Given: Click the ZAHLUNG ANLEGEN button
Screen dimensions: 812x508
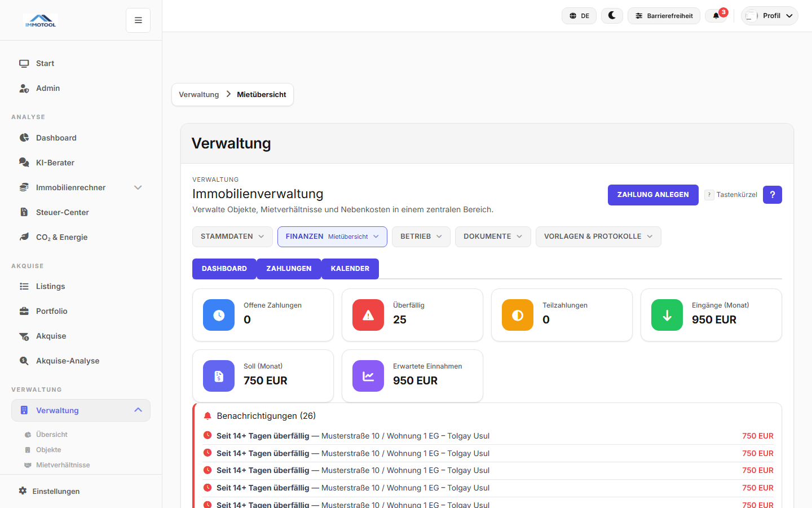Looking at the screenshot, I should (x=653, y=194).
